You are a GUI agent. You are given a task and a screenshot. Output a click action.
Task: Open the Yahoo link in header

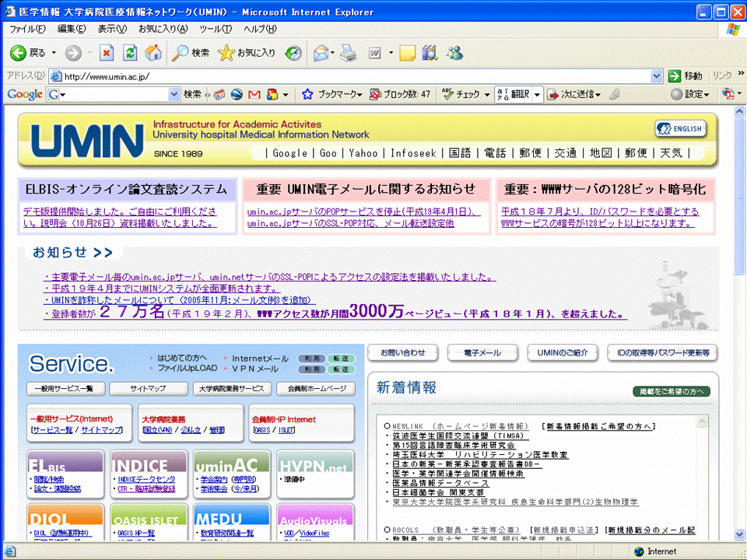tap(363, 153)
